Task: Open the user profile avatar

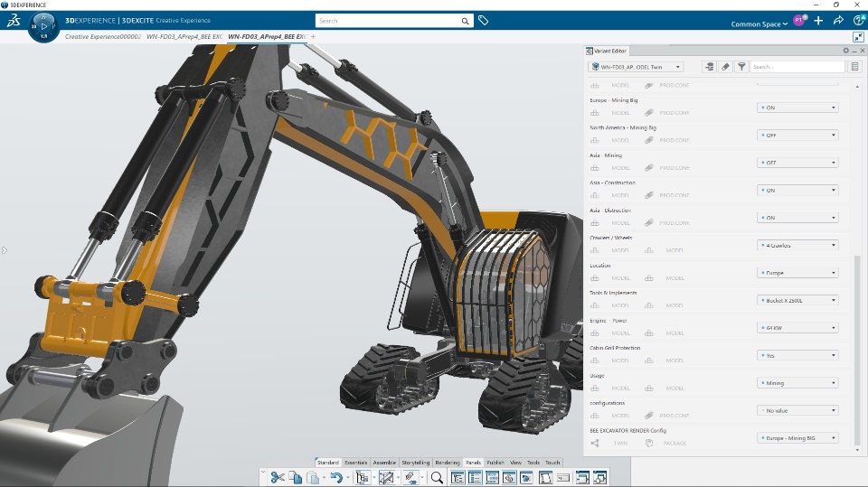Action: (798, 21)
